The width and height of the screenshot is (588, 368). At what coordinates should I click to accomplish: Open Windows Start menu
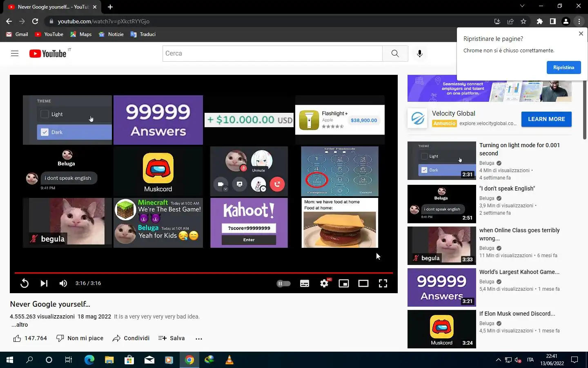click(x=10, y=360)
